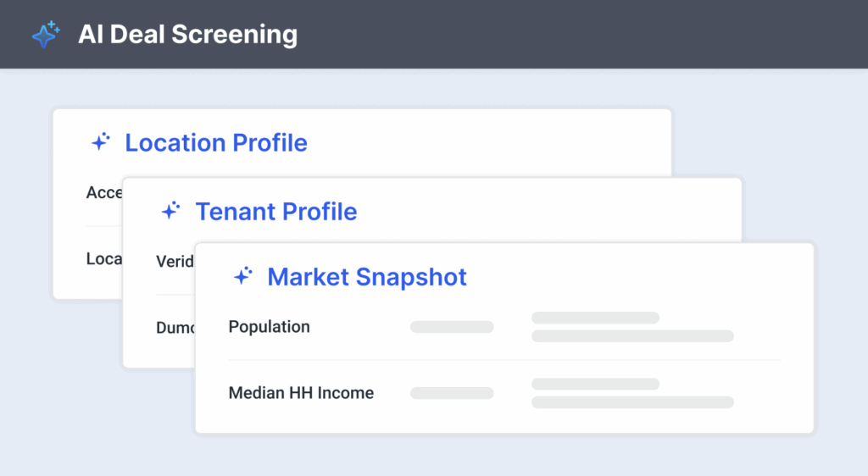Select the AI Deal Screening header title

point(187,35)
